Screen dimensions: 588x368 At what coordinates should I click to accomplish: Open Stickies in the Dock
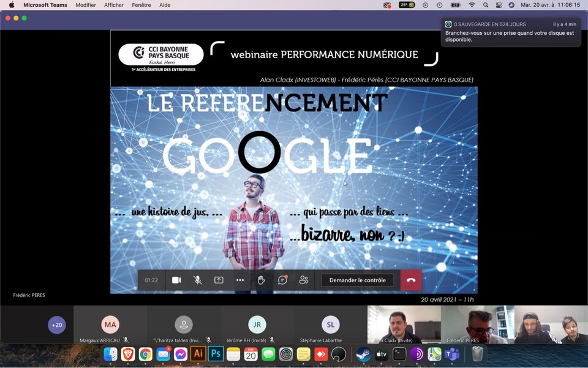pos(303,354)
